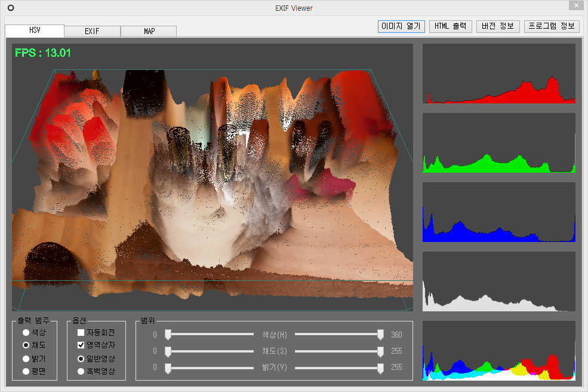Switch to 흑백영상 mode
The width and height of the screenshot is (588, 392).
(81, 371)
